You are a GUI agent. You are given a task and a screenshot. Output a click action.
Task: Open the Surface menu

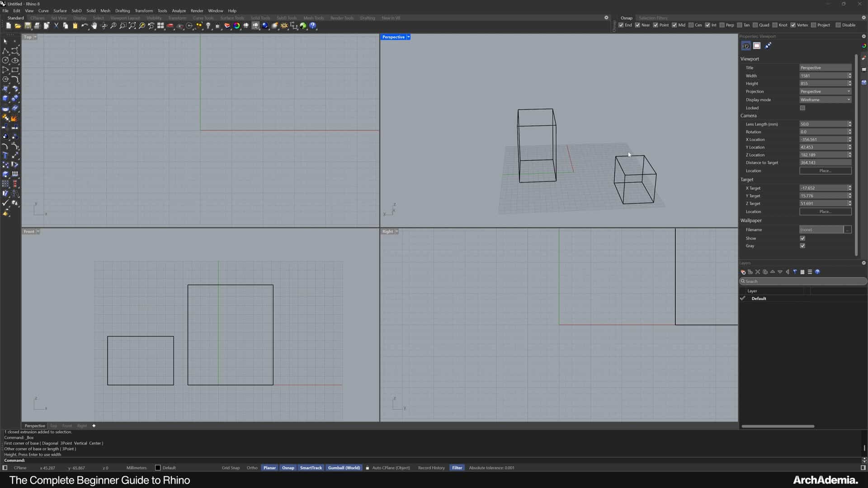60,11
